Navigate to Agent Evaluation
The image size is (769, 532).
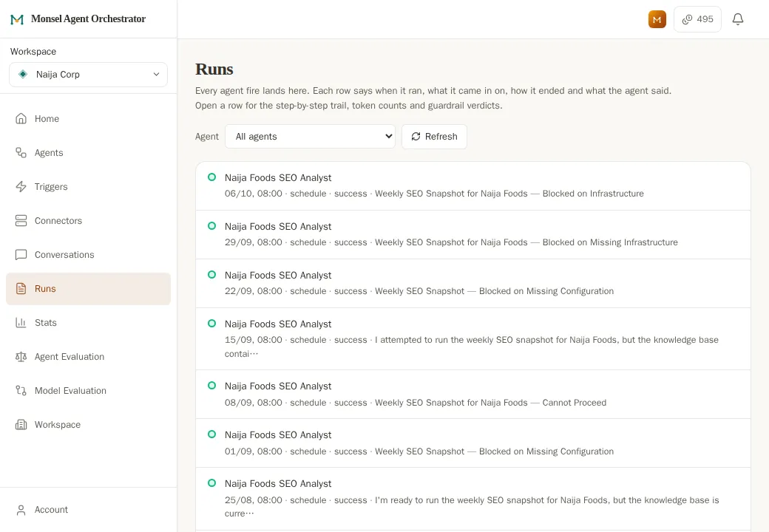(88, 357)
